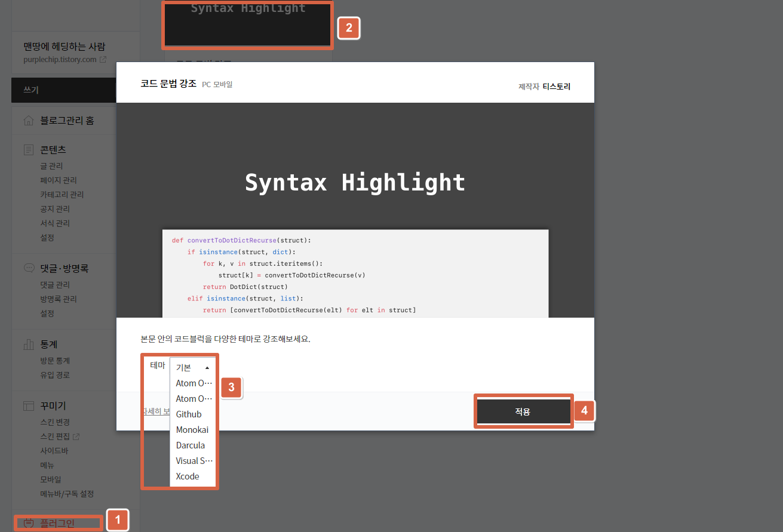The height and width of the screenshot is (532, 783).
Task: Click the plugin icon beside 플러그인
Action: click(x=29, y=524)
